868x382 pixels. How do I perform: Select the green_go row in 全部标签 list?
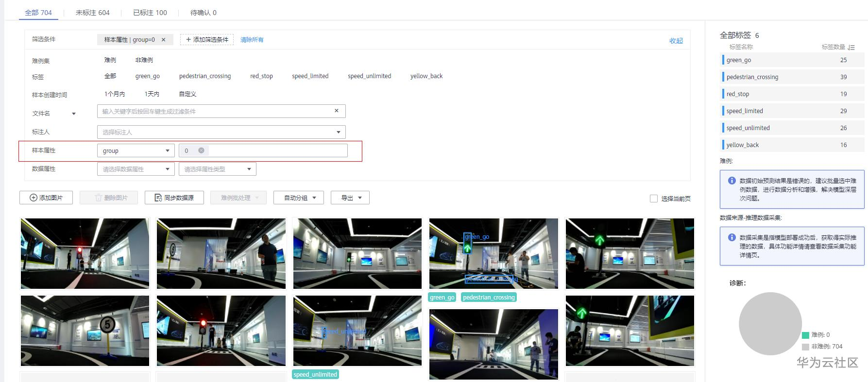793,60
